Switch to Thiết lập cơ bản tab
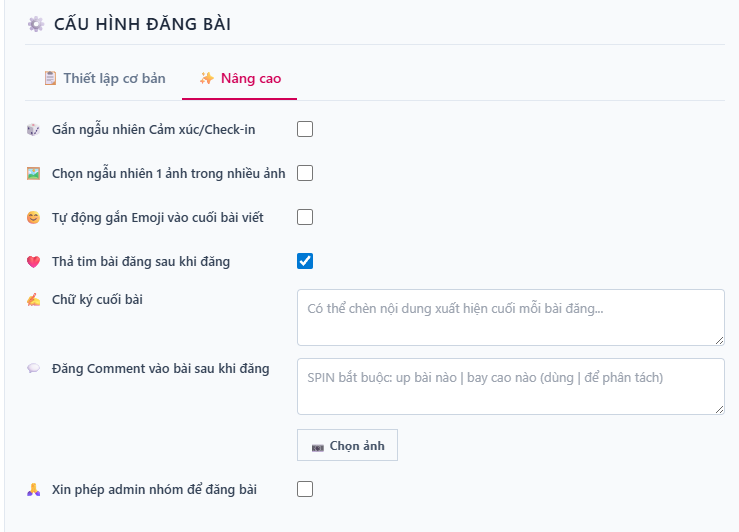Screen dimensions: 739x532 (104, 78)
